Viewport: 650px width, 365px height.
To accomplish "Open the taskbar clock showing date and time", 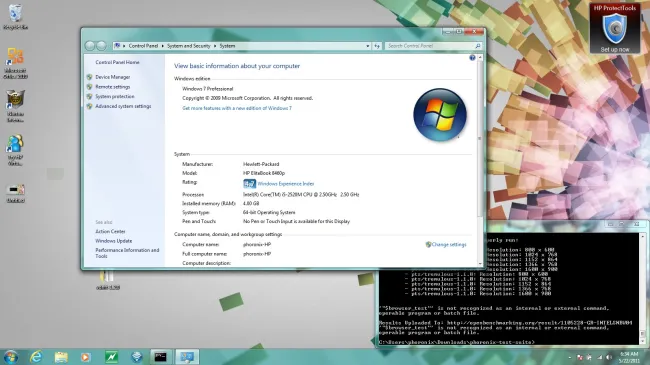I will (629, 357).
